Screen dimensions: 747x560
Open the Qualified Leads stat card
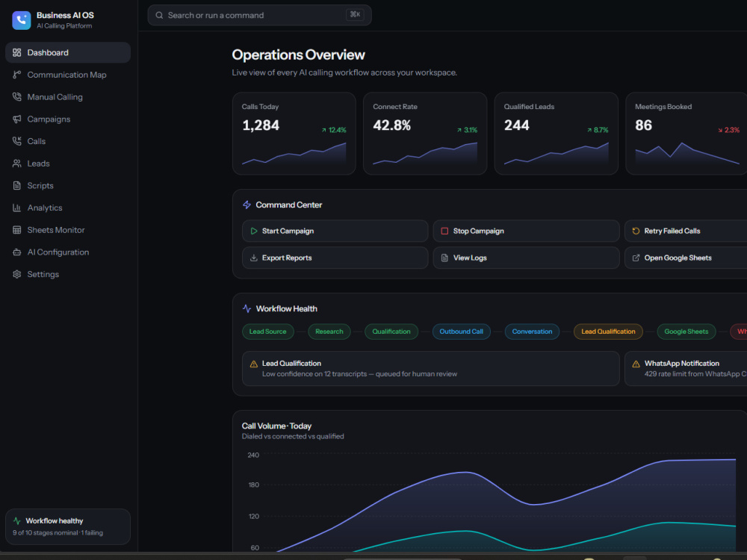click(x=556, y=134)
